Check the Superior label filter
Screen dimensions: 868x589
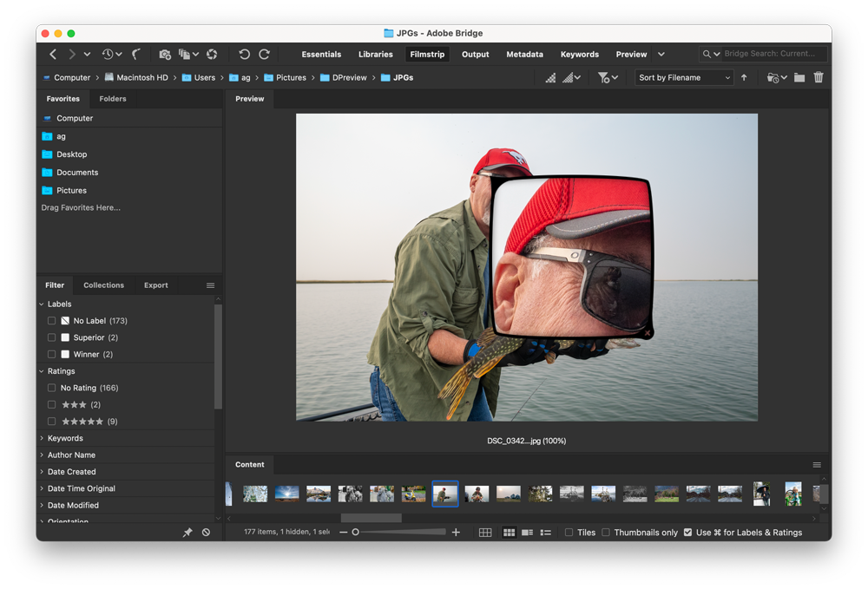point(51,337)
